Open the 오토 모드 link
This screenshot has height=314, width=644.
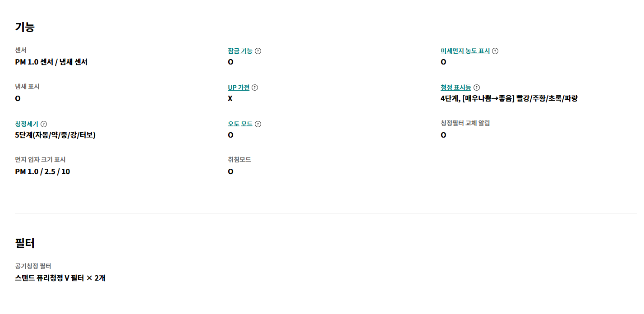click(240, 124)
